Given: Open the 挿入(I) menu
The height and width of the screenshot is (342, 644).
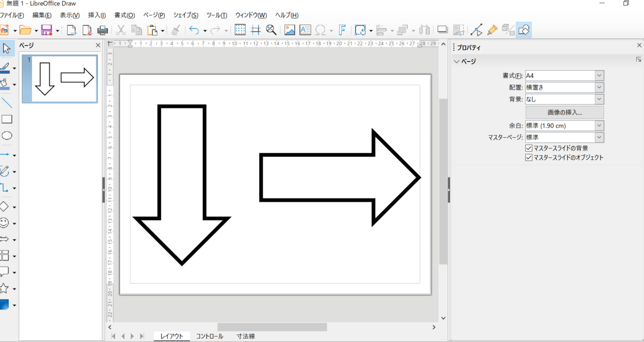Looking at the screenshot, I should coord(97,15).
